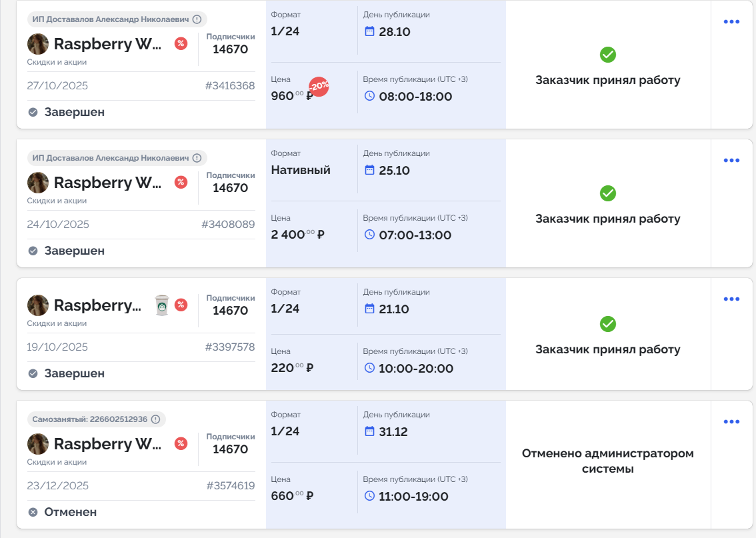This screenshot has height=538, width=756.
Task: Click info icon on ИП label of order #3408089
Action: tap(197, 158)
